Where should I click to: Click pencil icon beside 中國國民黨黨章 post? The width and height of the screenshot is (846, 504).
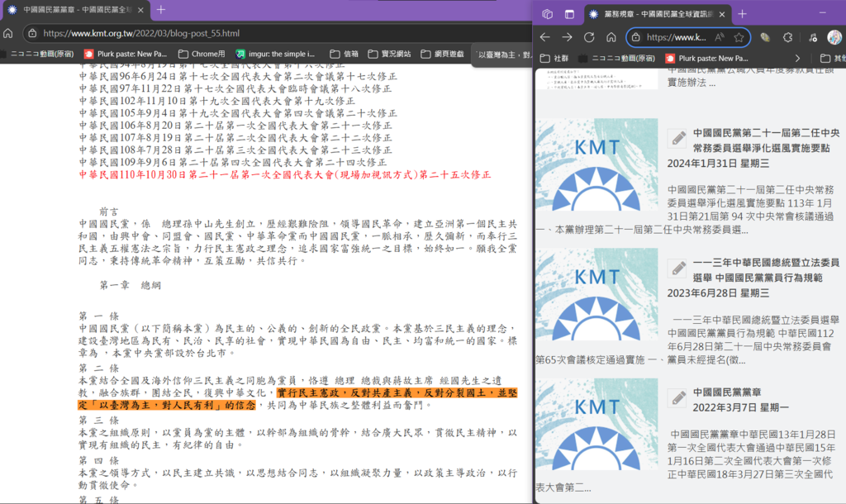pyautogui.click(x=677, y=397)
